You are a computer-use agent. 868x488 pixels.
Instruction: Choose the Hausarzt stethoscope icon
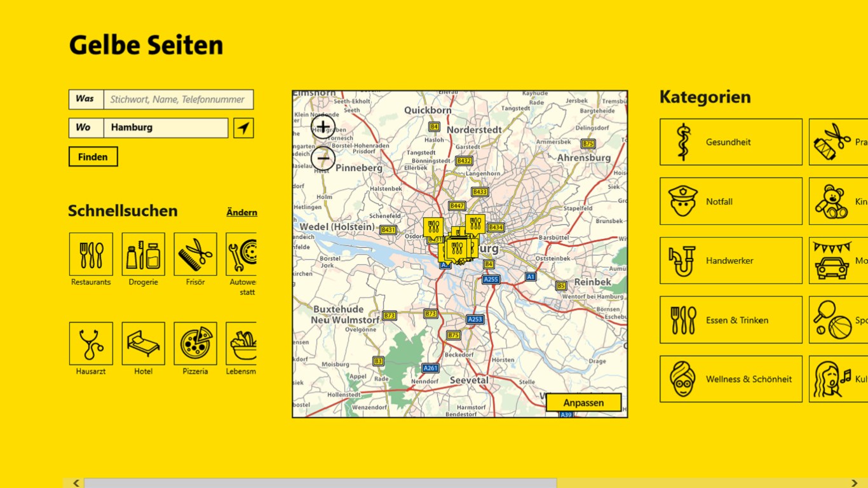91,344
